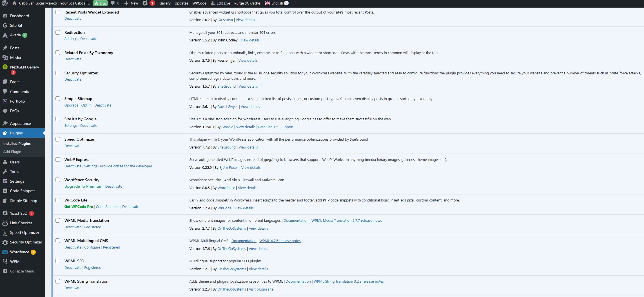Click Edit Live in the admin bar
644x297 pixels.
(220, 3)
